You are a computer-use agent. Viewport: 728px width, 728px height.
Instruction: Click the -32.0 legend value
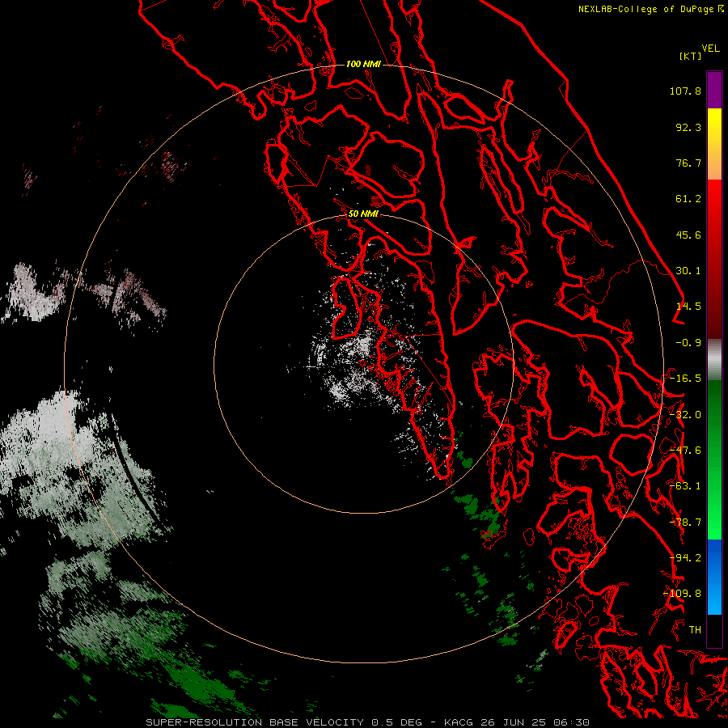tap(685, 415)
